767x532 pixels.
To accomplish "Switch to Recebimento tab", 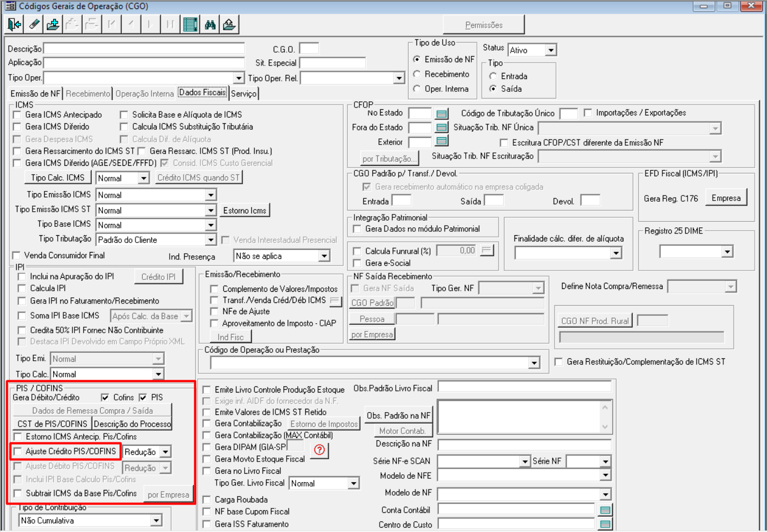I will coord(88,94).
